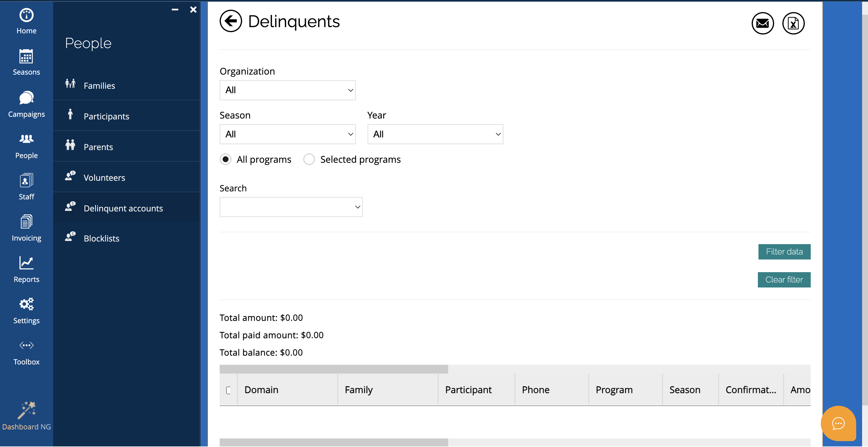Click the horizontal scrollbar above the table

pos(334,369)
